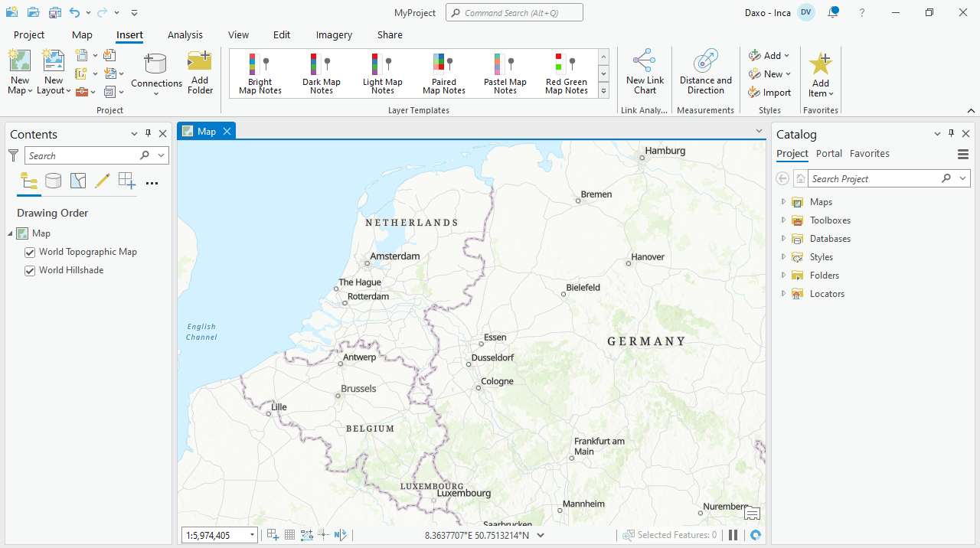Uncheck World Topographic Map layer
The width and height of the screenshot is (980, 548).
point(30,252)
